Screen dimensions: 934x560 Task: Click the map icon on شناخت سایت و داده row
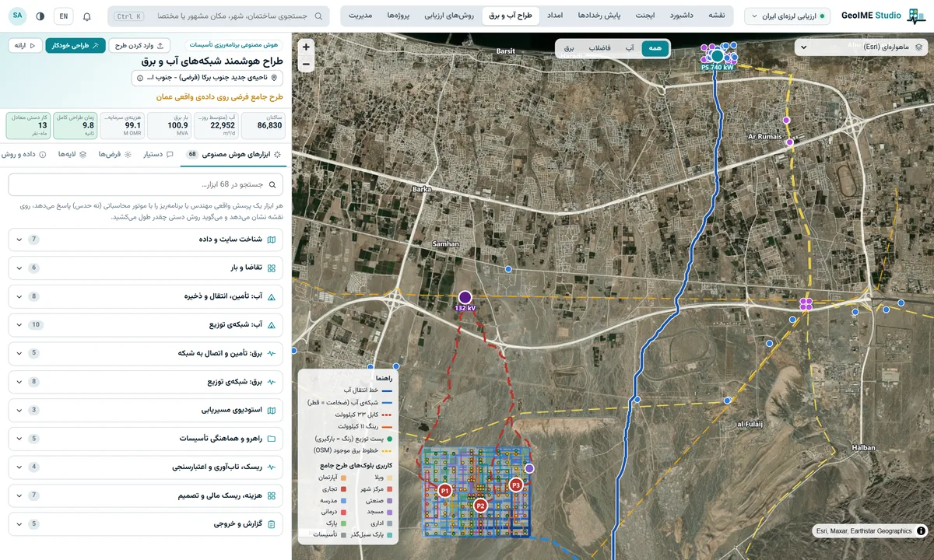click(272, 240)
